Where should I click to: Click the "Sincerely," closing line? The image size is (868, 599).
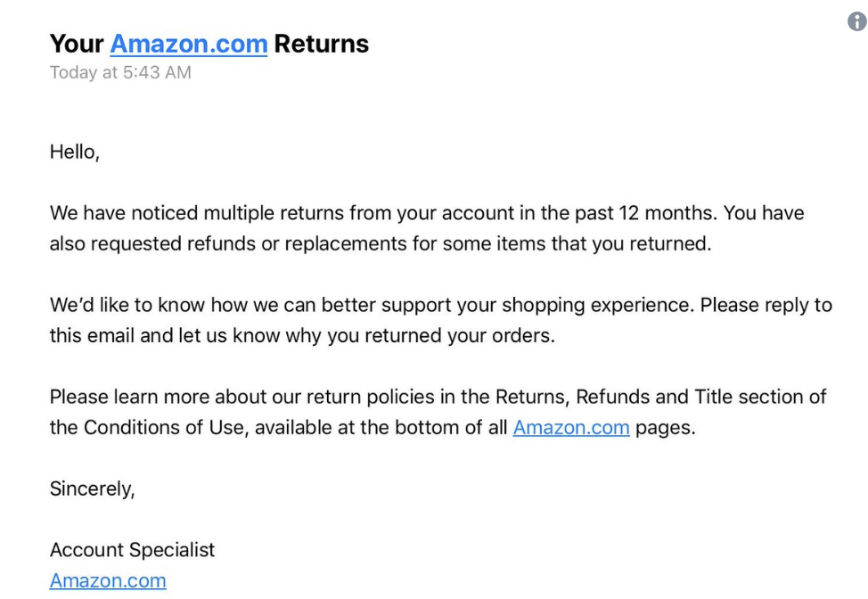(x=93, y=488)
